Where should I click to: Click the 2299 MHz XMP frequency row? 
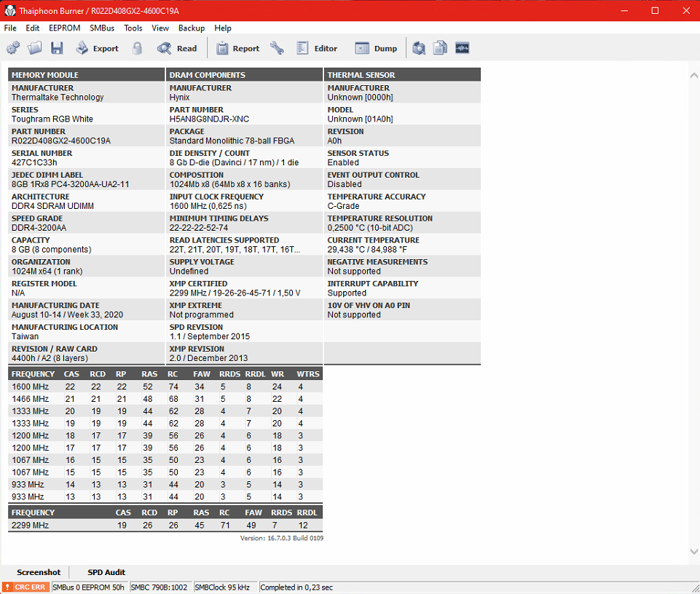pos(165,526)
